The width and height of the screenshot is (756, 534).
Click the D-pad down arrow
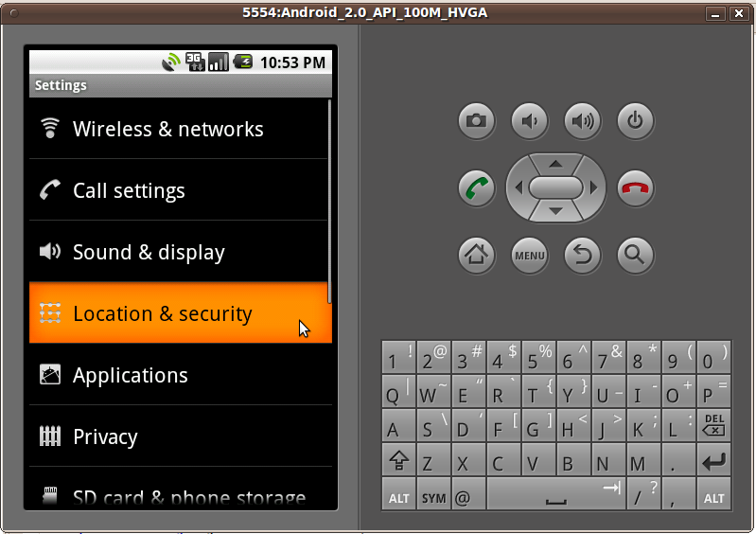pos(556,211)
